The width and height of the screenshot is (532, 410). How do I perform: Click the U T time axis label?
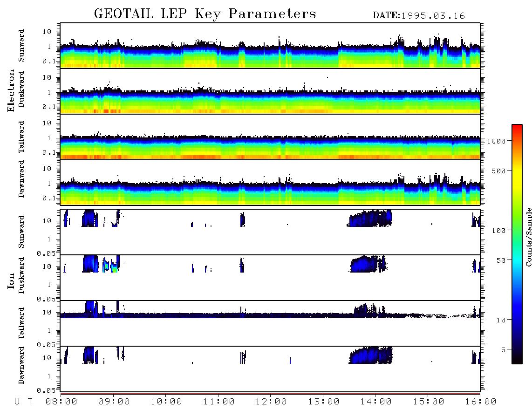(x=23, y=402)
